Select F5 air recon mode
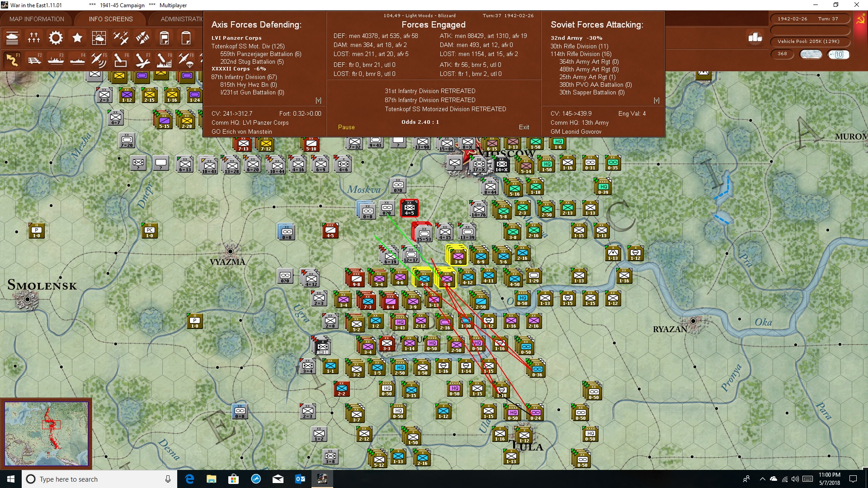 point(99,60)
